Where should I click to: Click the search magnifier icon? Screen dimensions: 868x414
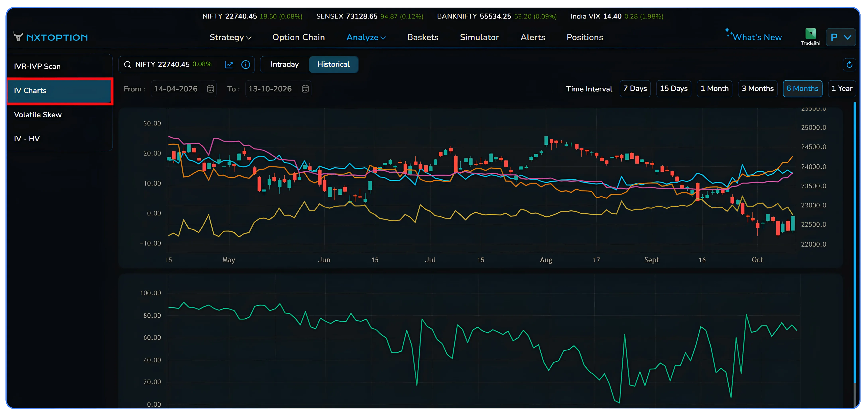[x=127, y=64]
